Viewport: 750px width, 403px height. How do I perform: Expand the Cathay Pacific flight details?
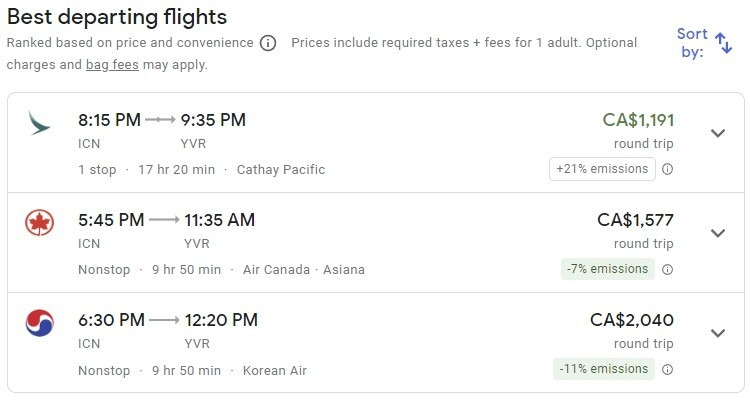(718, 133)
